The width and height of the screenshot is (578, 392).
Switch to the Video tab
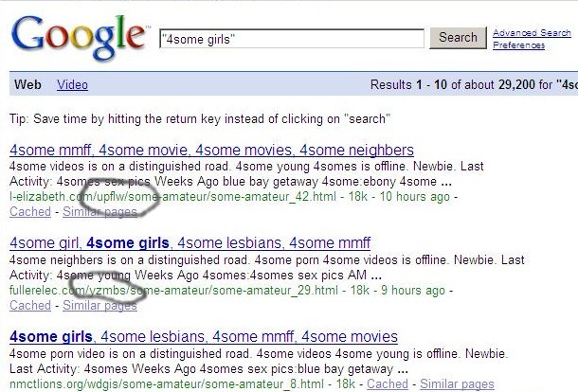(x=72, y=84)
